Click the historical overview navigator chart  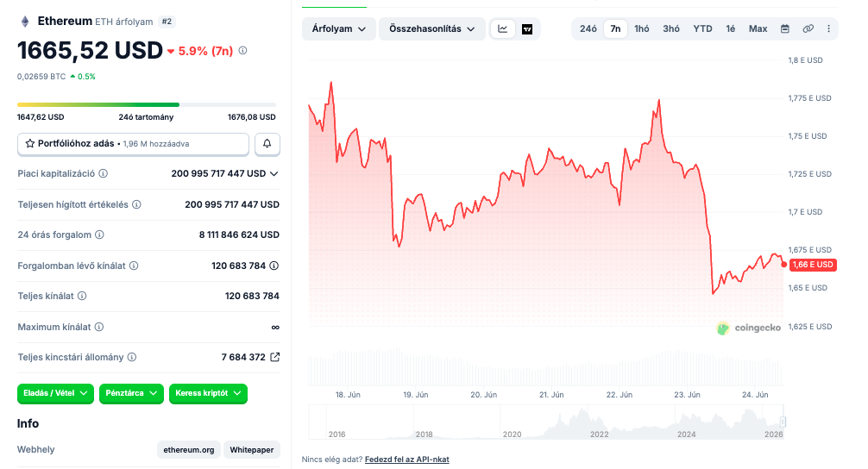coord(546,422)
